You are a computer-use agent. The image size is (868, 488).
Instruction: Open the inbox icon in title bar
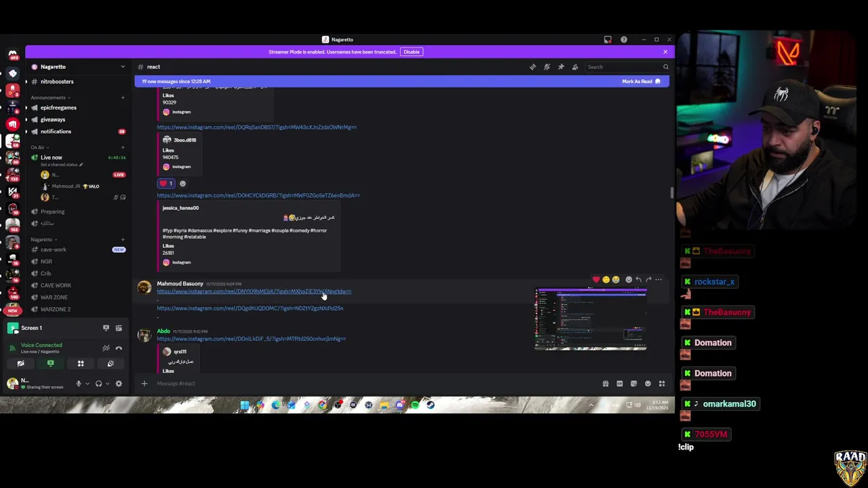[x=608, y=40]
